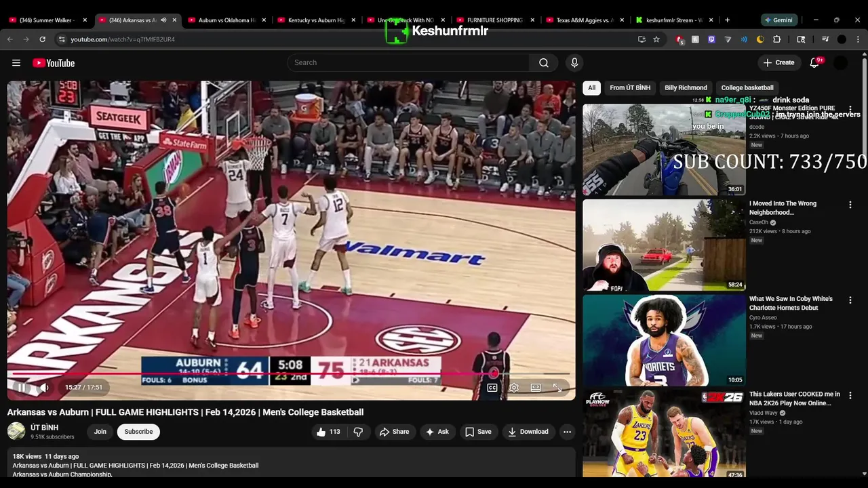Screen dimensions: 868x488
Task: Switch to Kentucky vs Auburn browser tab
Action: pos(315,20)
